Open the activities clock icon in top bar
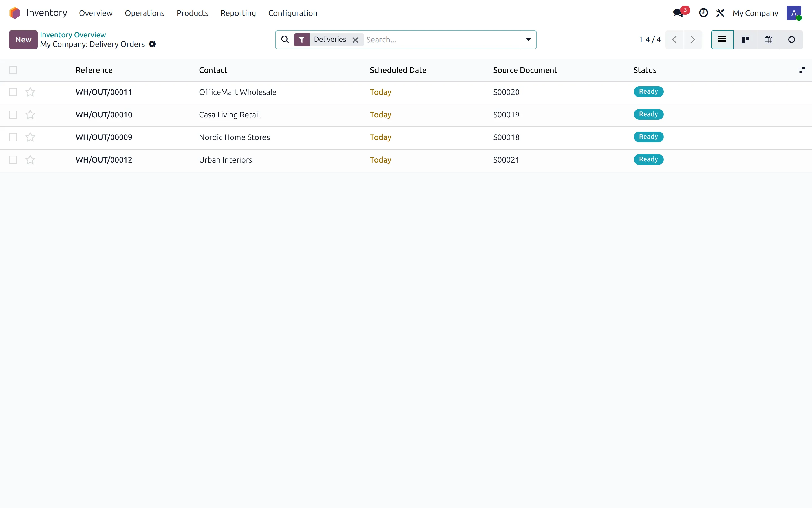 tap(703, 13)
